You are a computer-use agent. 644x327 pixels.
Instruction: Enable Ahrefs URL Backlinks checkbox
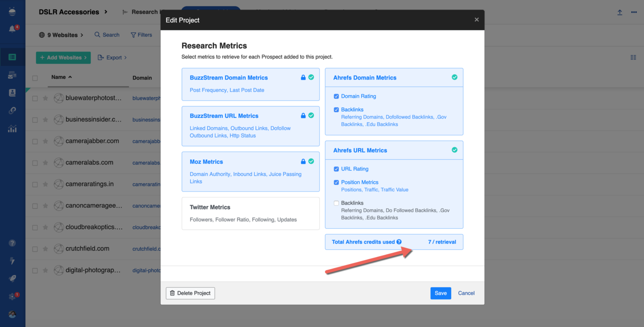click(336, 203)
